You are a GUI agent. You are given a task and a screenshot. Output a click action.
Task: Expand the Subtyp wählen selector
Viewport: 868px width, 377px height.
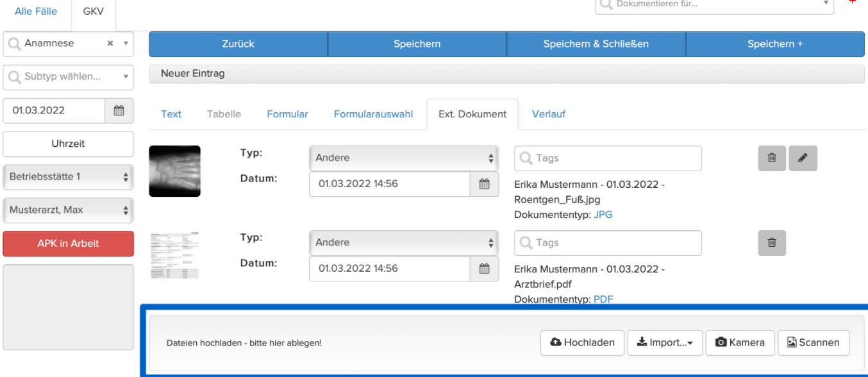[69, 77]
